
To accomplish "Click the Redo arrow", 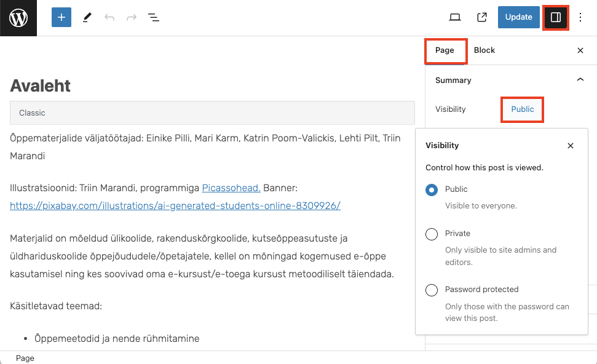I will click(x=132, y=18).
